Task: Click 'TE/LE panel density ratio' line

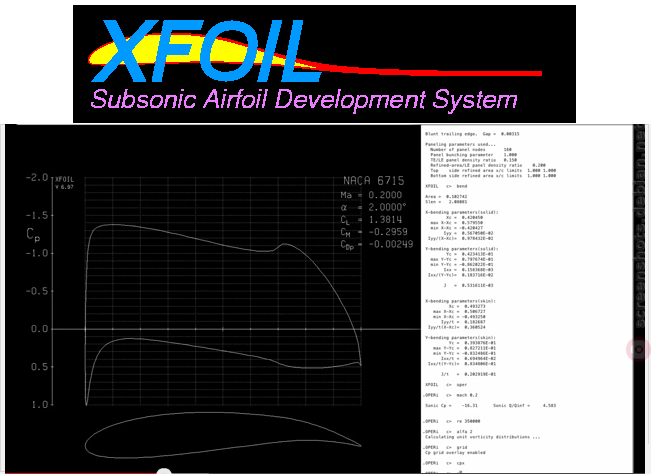Action: (x=473, y=160)
